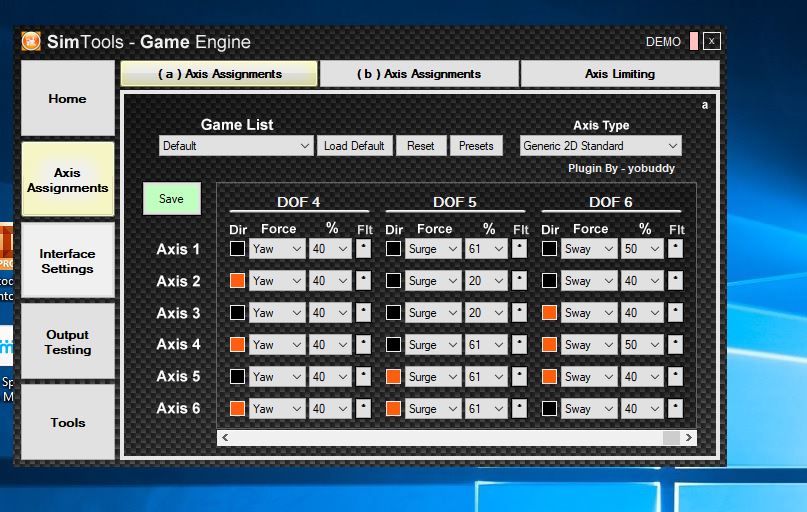Click the Presets button
This screenshot has width=807, height=512.
pyautogui.click(x=476, y=146)
